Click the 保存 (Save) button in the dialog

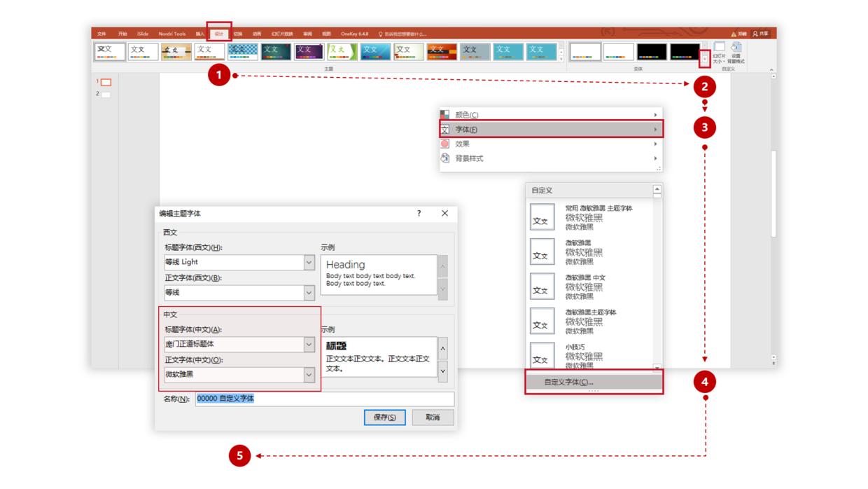point(384,417)
